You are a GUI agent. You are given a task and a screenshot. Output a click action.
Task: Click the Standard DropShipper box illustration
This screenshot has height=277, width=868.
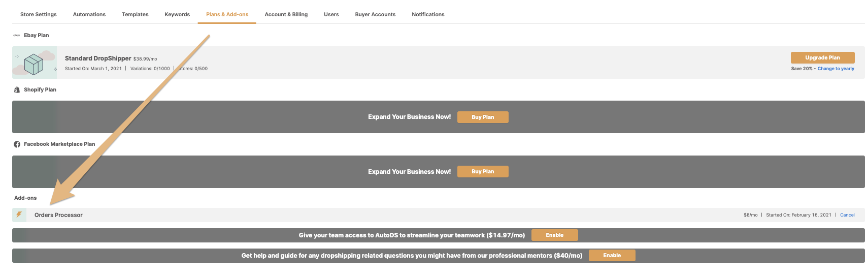click(x=35, y=63)
